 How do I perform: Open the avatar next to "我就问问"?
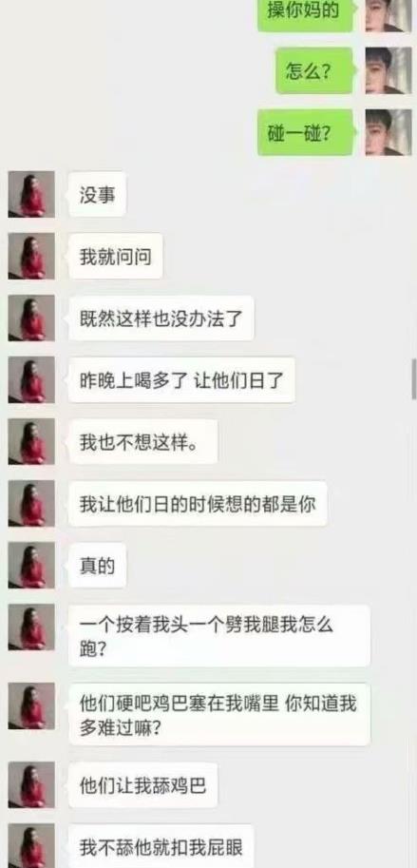[x=31, y=256]
